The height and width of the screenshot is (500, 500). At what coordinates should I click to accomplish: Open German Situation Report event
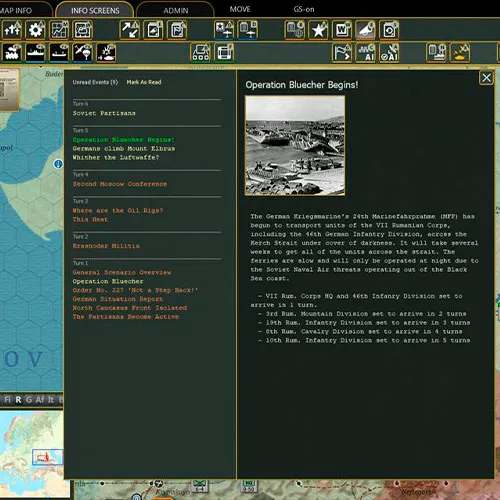(118, 299)
